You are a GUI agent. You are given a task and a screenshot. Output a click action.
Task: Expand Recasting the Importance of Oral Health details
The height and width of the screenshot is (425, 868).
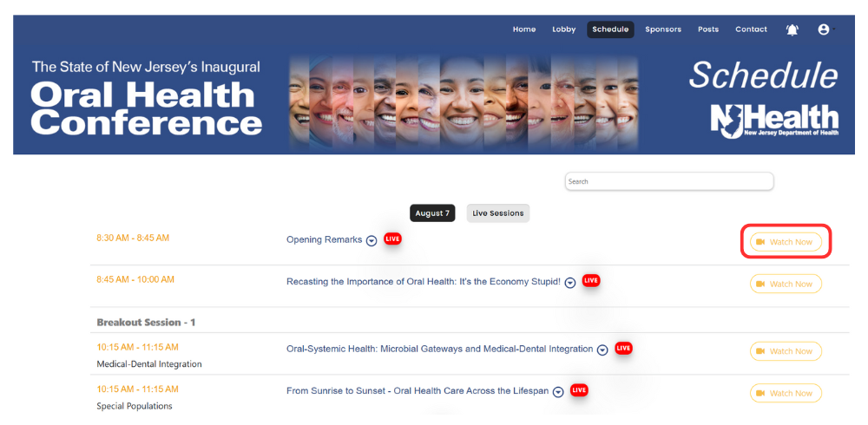coord(570,283)
